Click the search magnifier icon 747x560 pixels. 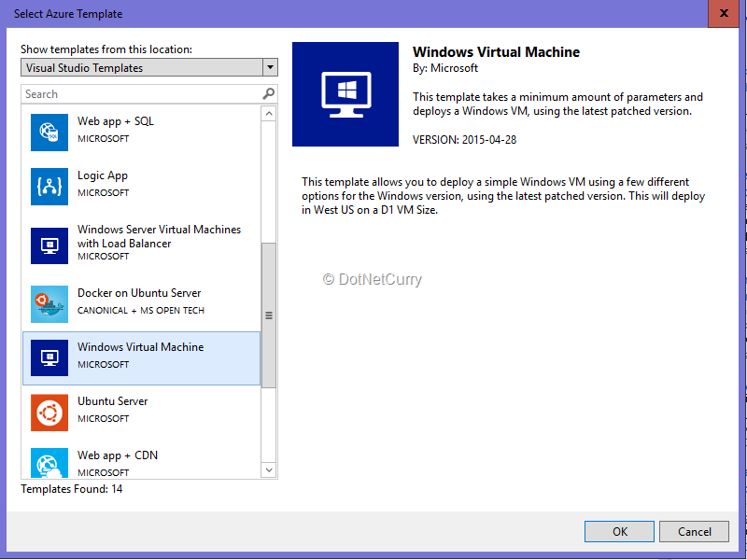pyautogui.click(x=268, y=94)
